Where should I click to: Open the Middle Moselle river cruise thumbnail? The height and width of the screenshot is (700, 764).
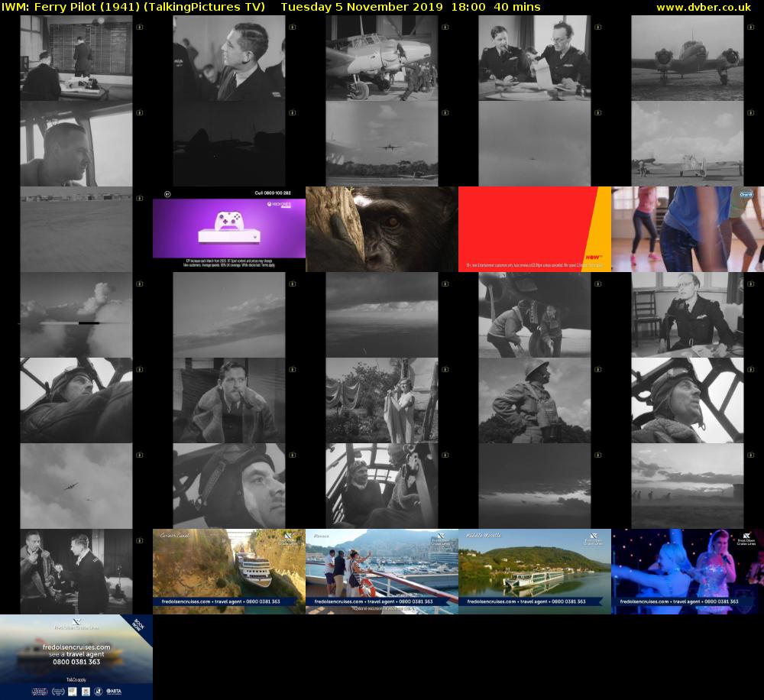(x=535, y=572)
